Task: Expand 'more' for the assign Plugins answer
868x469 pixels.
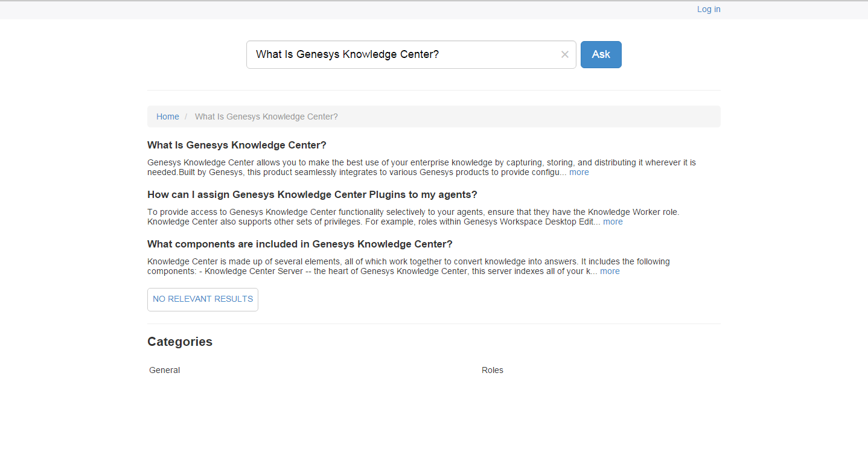Action: tap(613, 222)
